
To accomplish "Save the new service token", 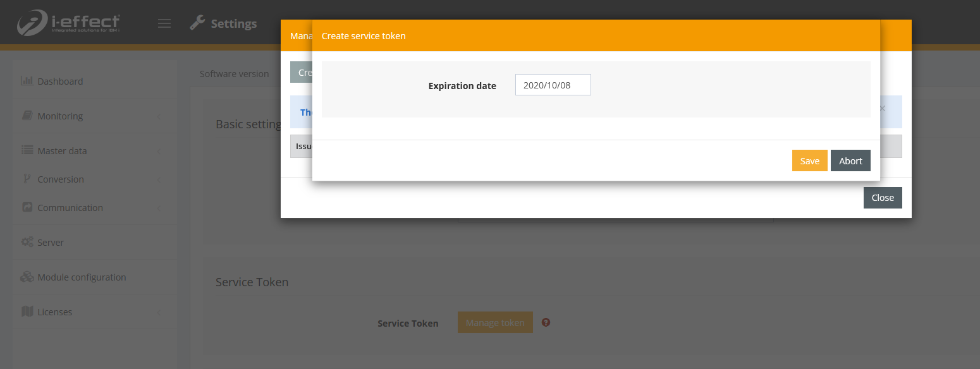I will tap(809, 160).
